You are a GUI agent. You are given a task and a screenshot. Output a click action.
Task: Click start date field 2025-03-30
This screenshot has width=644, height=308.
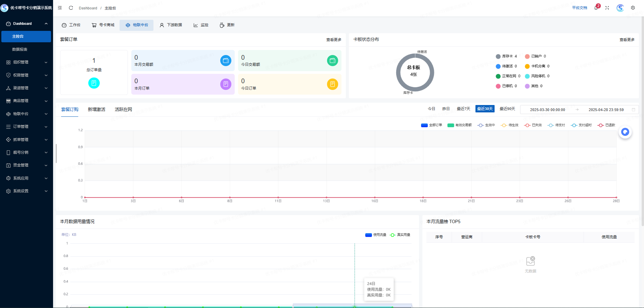click(548, 110)
